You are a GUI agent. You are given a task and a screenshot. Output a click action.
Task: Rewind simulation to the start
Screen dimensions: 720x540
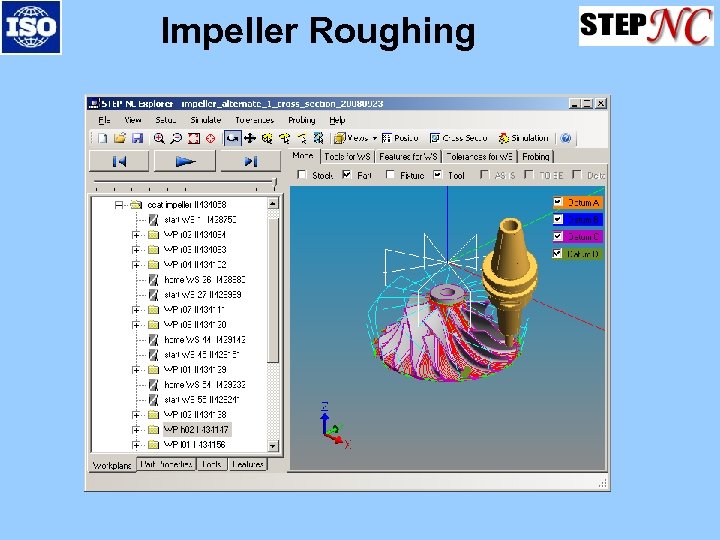(119, 162)
